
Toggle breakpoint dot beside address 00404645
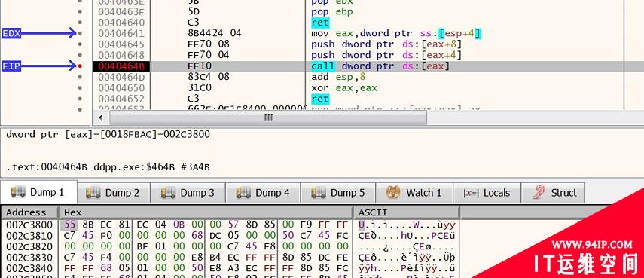[x=80, y=44]
